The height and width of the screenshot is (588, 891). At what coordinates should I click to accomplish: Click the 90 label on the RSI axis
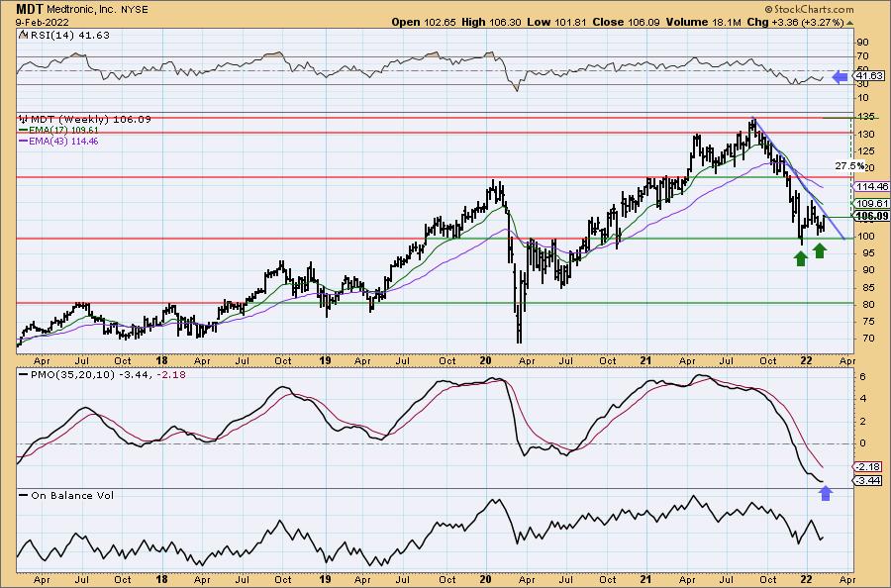[863, 43]
